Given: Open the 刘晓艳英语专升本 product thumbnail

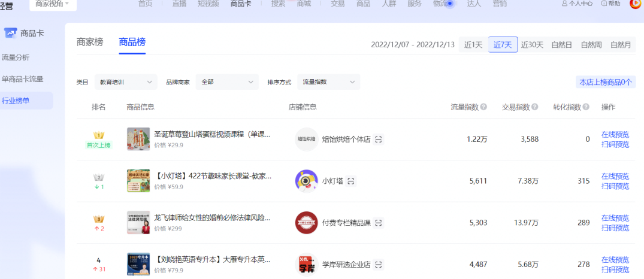Looking at the screenshot, I should point(138,265).
